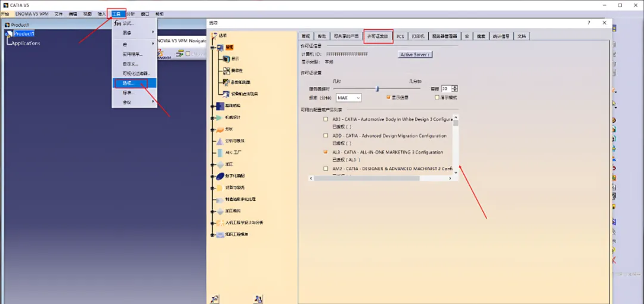Click the connect icon in ENOVIA VPM Navigator toolbar
Image resolution: width=644 pixels, height=304 pixels.
(x=179, y=54)
